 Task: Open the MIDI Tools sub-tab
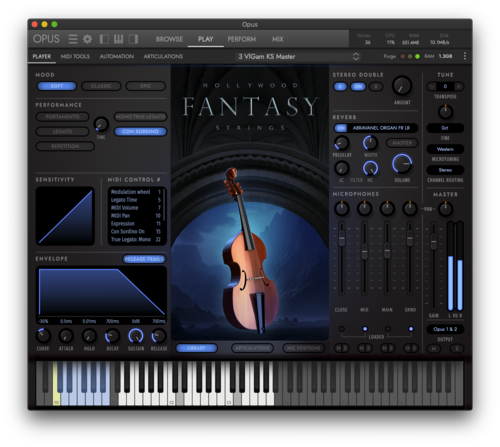coord(75,56)
